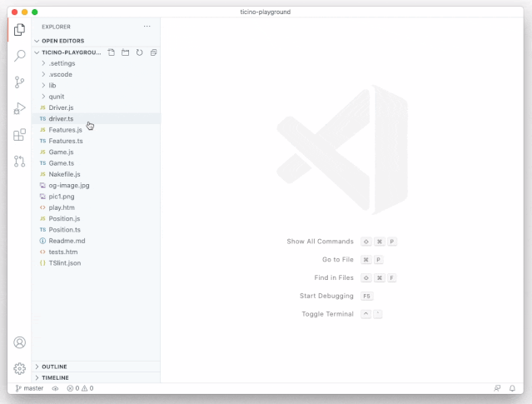Refresh the explorer file tree
Image resolution: width=532 pixels, height=404 pixels.
point(139,52)
